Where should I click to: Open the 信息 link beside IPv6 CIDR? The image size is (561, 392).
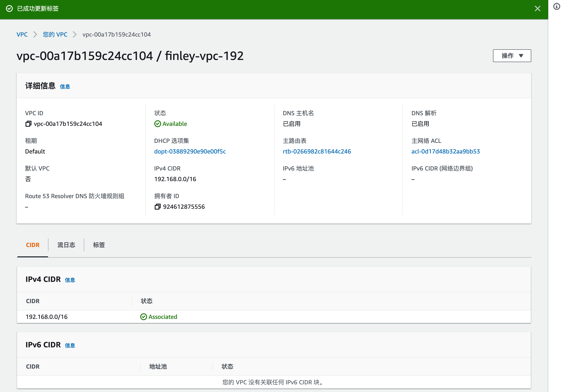click(x=70, y=345)
